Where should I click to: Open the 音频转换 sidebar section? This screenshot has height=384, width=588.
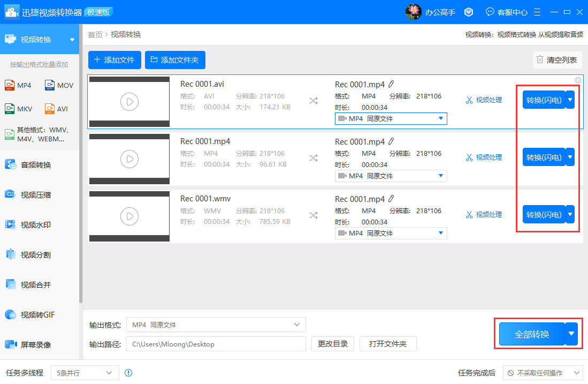[x=35, y=165]
